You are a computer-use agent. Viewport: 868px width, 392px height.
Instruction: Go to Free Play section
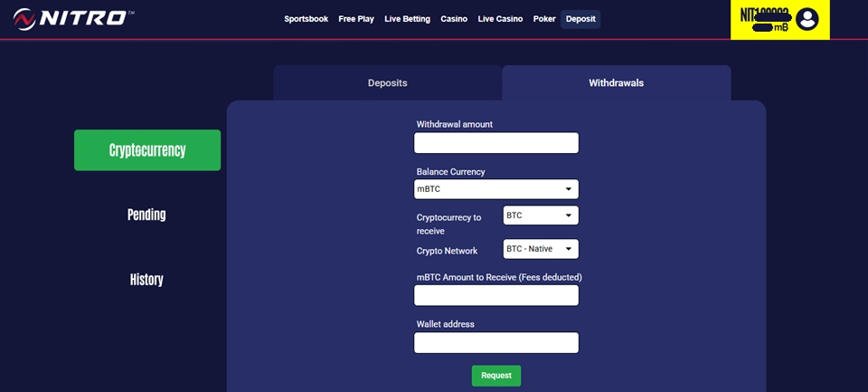[356, 19]
